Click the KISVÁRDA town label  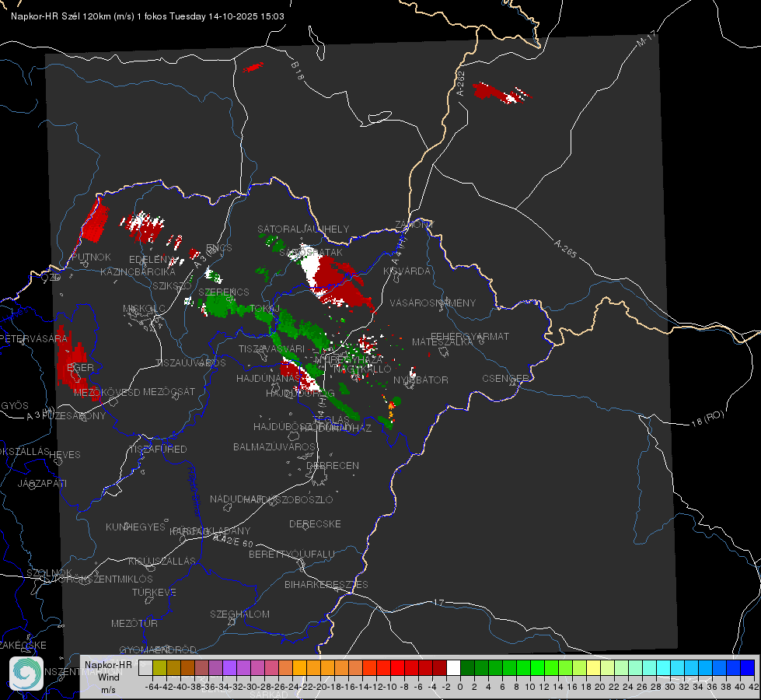pos(407,271)
